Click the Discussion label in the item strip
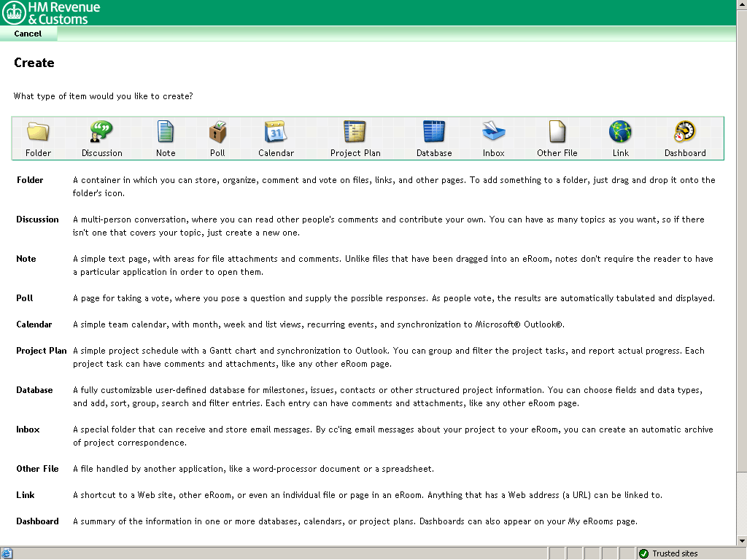The height and width of the screenshot is (560, 747). click(x=102, y=153)
